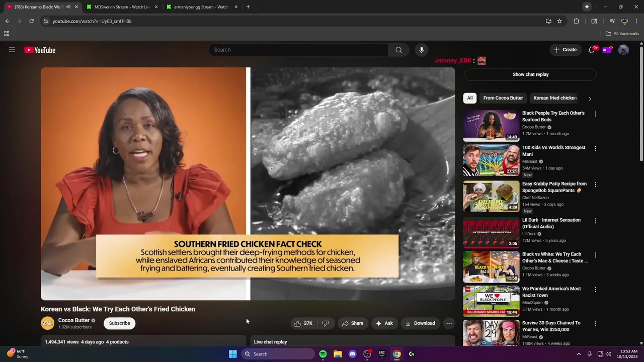
Task: Open the Chrome extensions puzzle icon
Action: click(577, 21)
